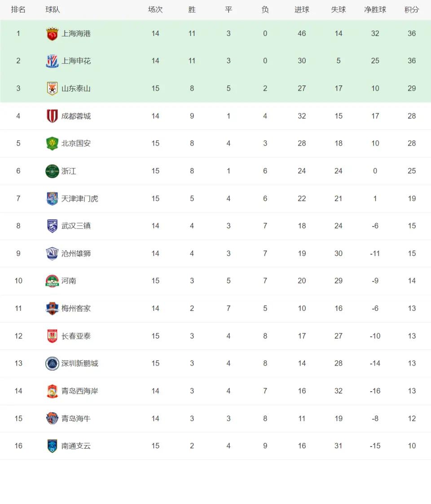Open the 沧州雄狮 team name link
The height and width of the screenshot is (504, 431).
tap(76, 254)
